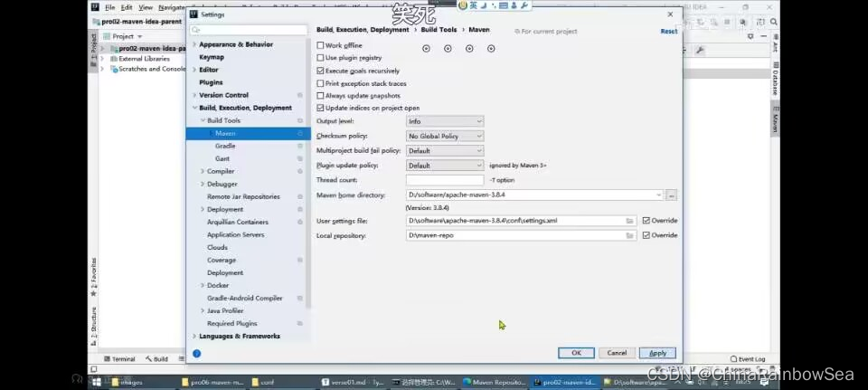Open the Edit menu in IntelliJ
Image resolution: width=868 pixels, height=390 pixels.
tap(127, 7)
